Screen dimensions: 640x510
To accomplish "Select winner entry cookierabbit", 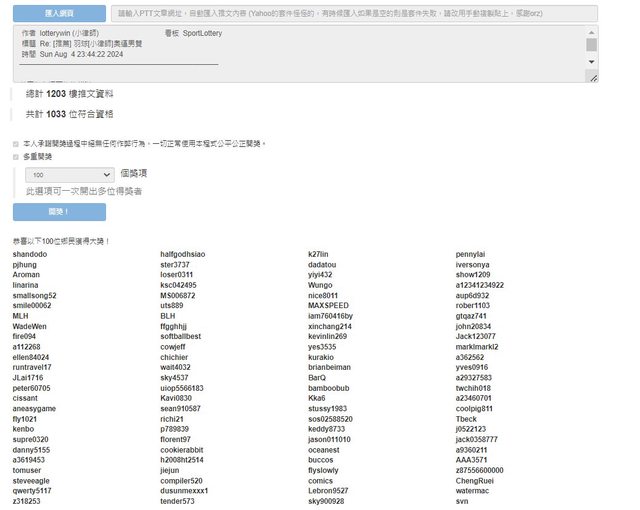I will coord(186,450).
